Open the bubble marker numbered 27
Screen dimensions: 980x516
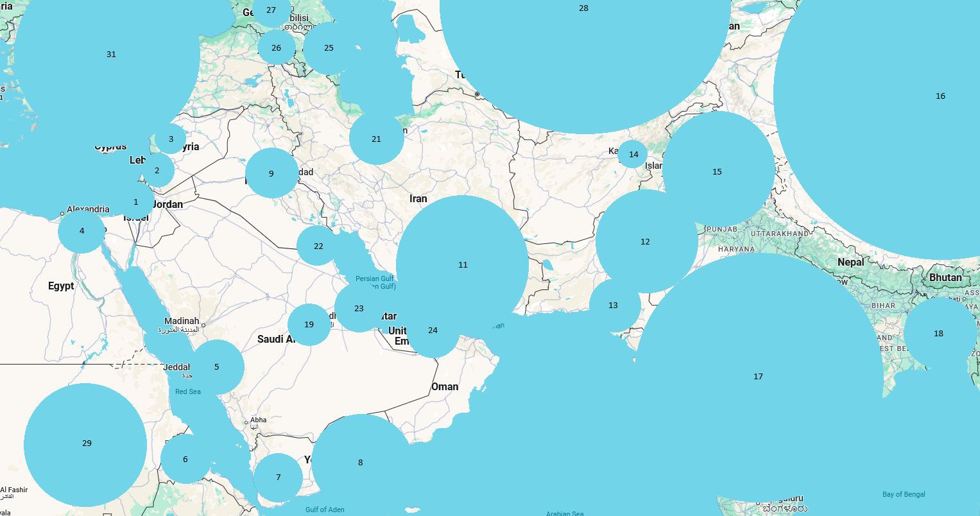coord(271,10)
